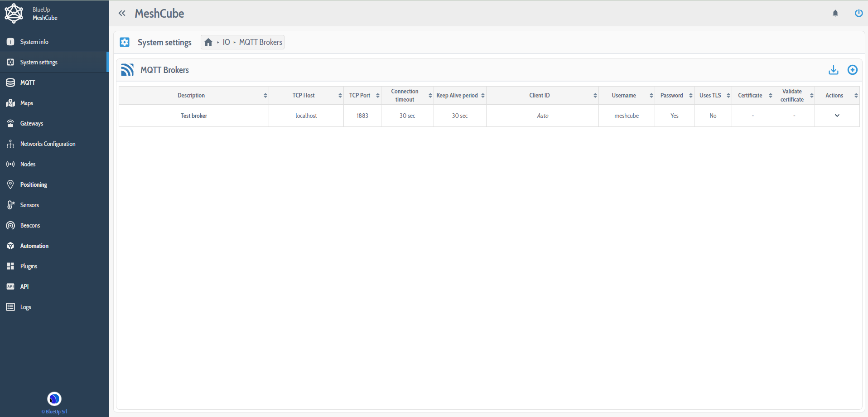Add a new MQTT broker
Screen dimensions: 868x417
(853, 70)
